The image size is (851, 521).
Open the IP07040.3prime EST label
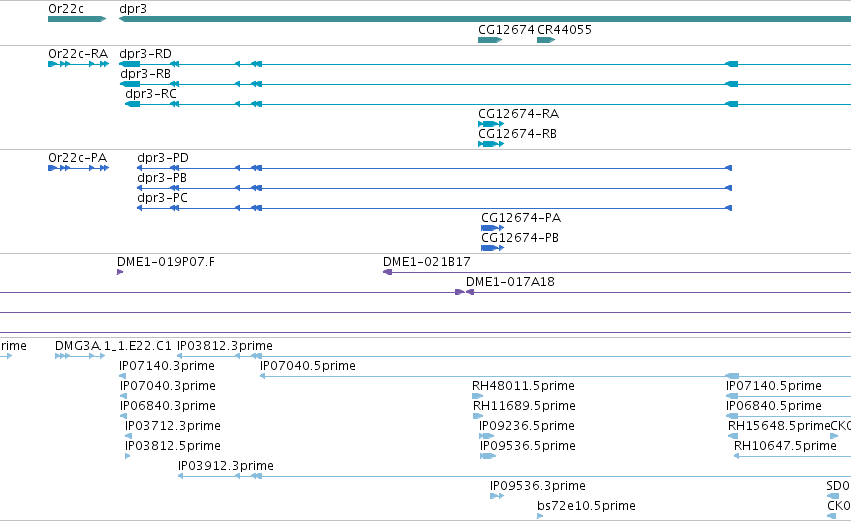tap(168, 386)
